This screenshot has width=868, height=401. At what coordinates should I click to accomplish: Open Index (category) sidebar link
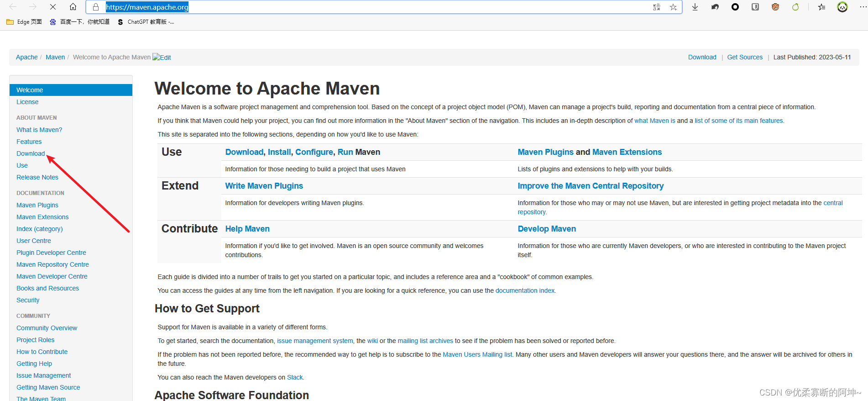(x=40, y=229)
